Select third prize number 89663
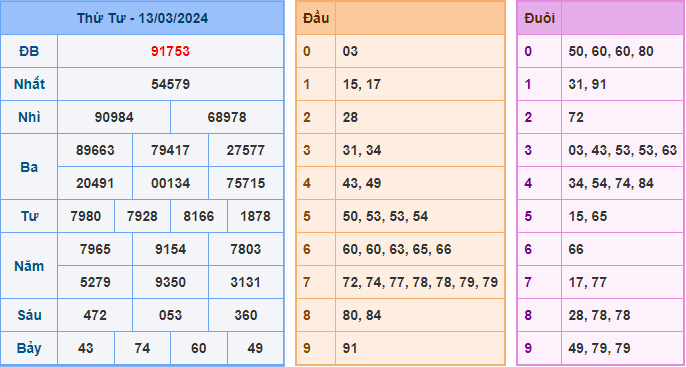 95,150
